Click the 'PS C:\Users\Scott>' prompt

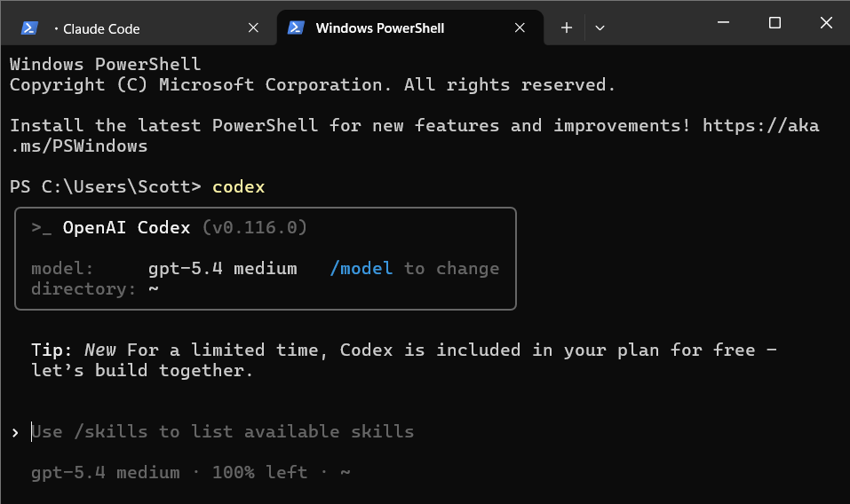coord(105,186)
